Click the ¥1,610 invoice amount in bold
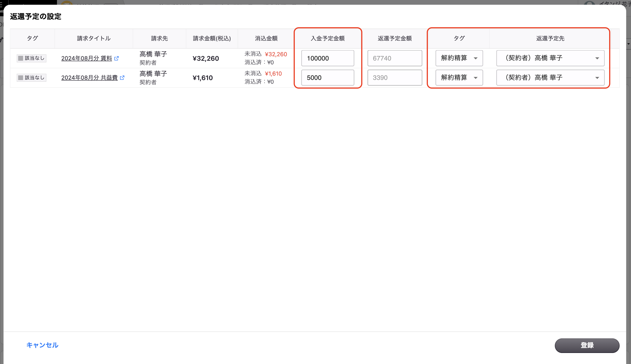The image size is (631, 364). click(x=203, y=78)
